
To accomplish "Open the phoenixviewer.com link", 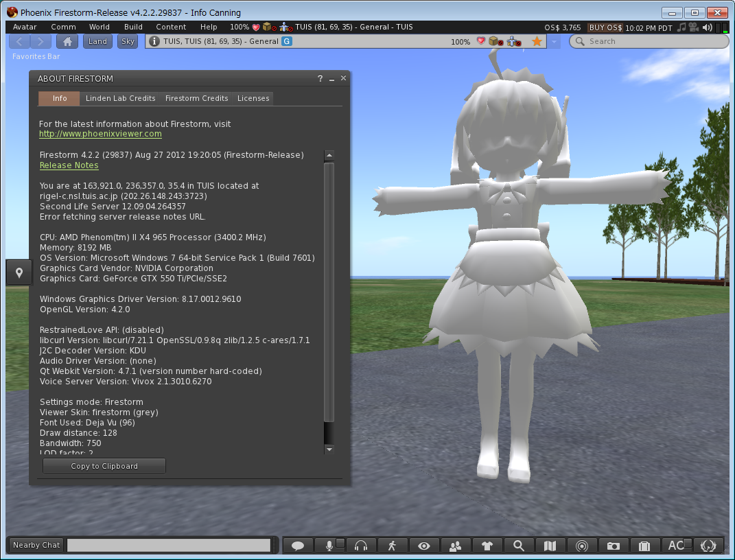I will (100, 134).
